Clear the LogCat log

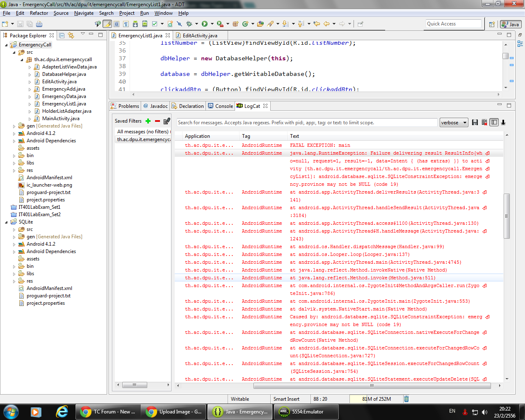coord(484,122)
